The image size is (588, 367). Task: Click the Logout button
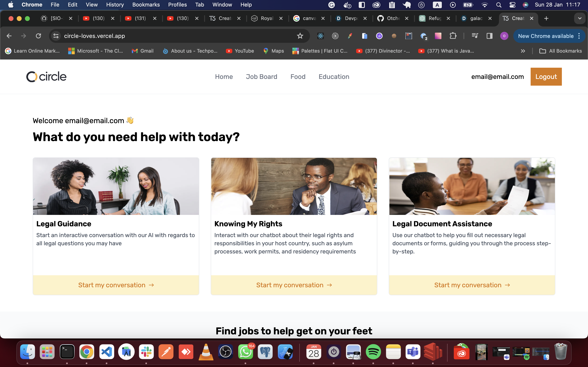tap(546, 77)
